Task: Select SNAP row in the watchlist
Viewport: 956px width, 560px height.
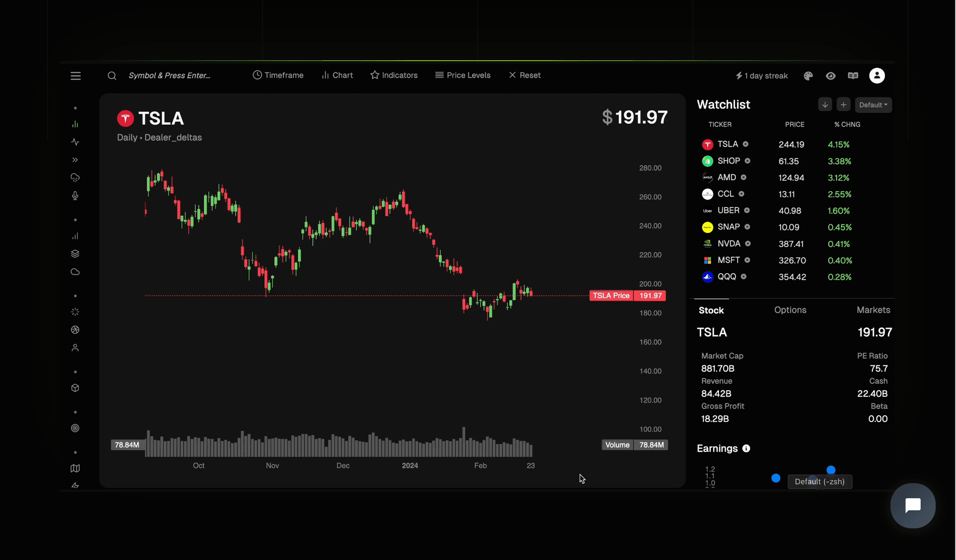Action: (x=795, y=227)
